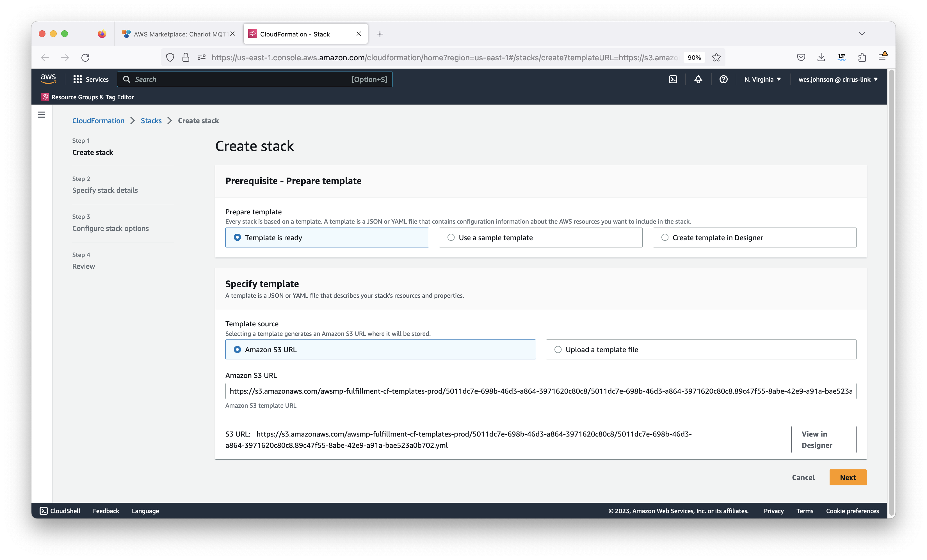The width and height of the screenshot is (927, 560).
Task: Click Step 3 Configure stack options
Action: pos(110,223)
